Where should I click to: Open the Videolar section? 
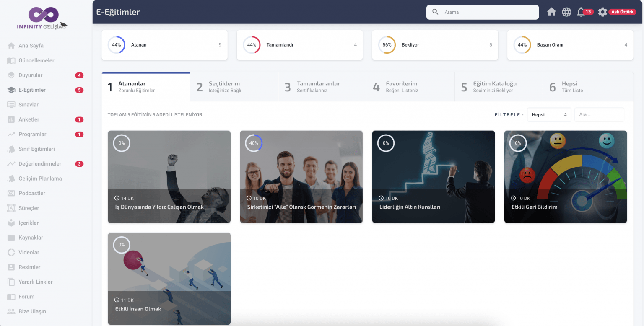click(28, 252)
